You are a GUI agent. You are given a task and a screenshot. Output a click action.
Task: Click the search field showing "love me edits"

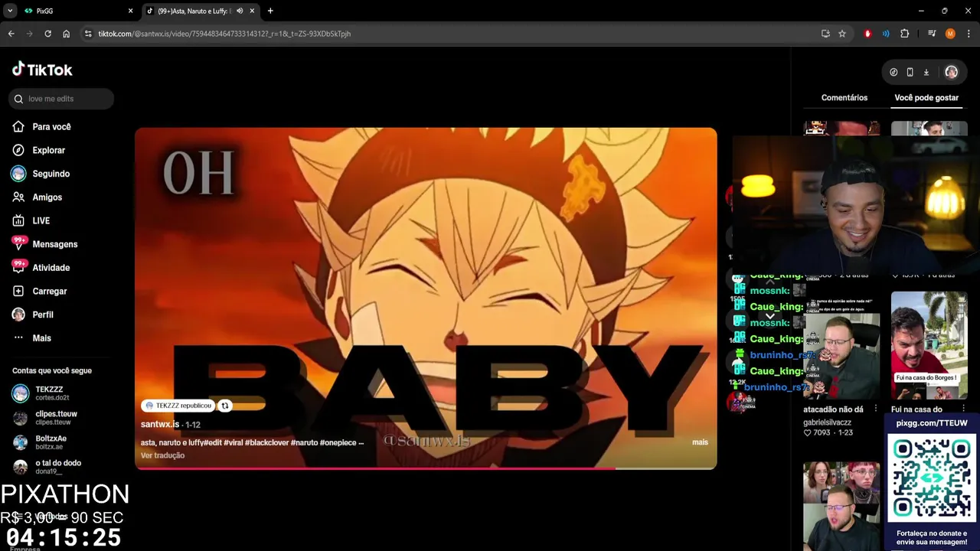[61, 99]
